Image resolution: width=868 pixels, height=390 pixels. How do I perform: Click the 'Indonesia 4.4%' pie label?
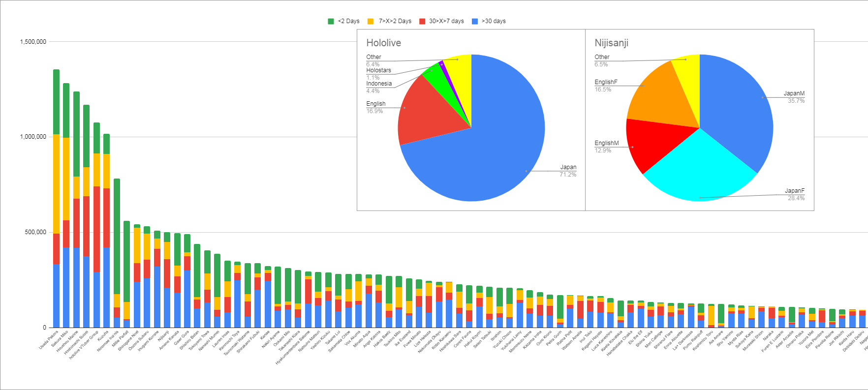point(379,87)
